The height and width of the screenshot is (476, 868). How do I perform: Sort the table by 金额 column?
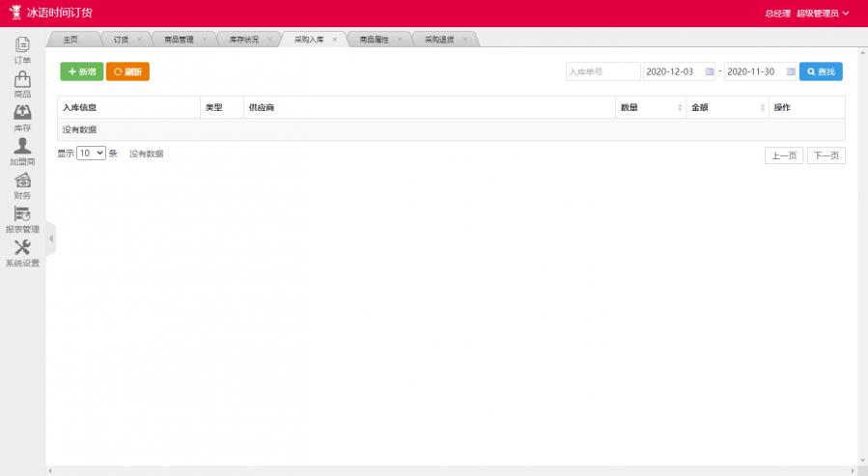pyautogui.click(x=762, y=107)
